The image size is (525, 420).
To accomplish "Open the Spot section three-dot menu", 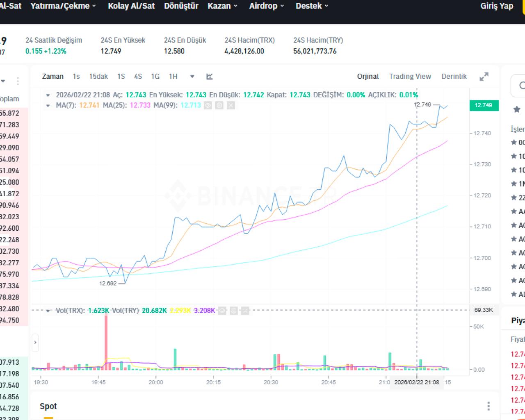I will pos(488,406).
